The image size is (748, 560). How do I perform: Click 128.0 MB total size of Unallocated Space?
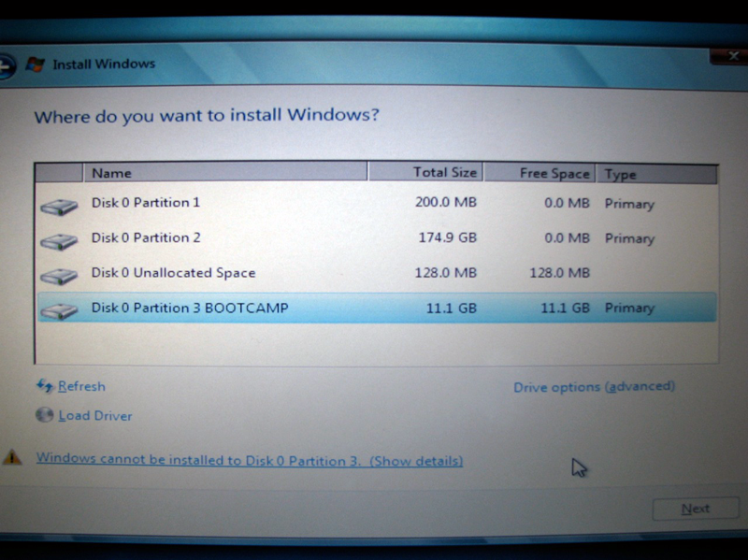[x=446, y=273]
